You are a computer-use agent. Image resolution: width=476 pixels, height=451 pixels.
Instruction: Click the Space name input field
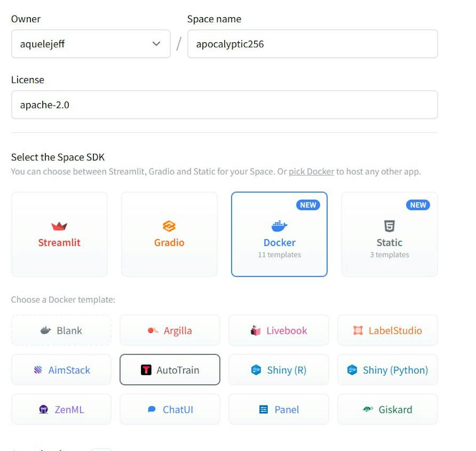click(312, 44)
